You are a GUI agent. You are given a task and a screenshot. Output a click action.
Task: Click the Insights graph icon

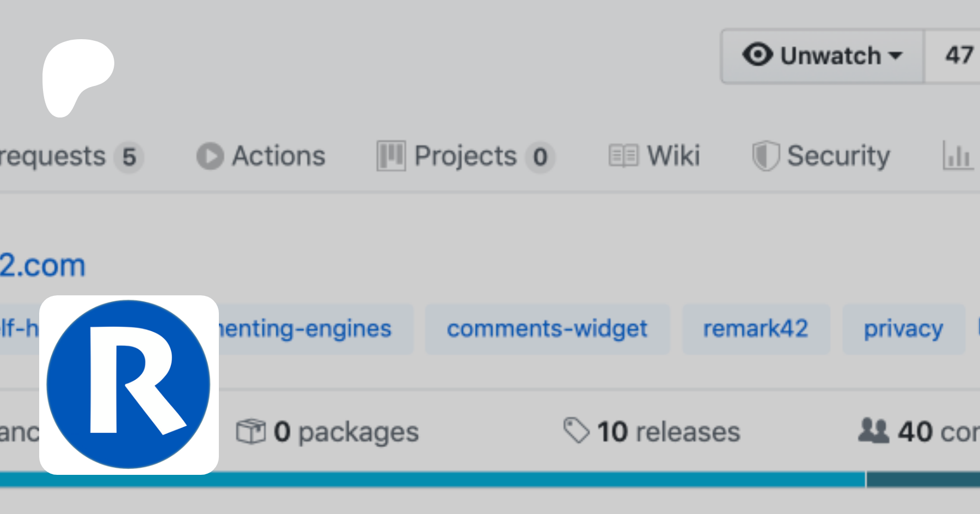point(958,156)
